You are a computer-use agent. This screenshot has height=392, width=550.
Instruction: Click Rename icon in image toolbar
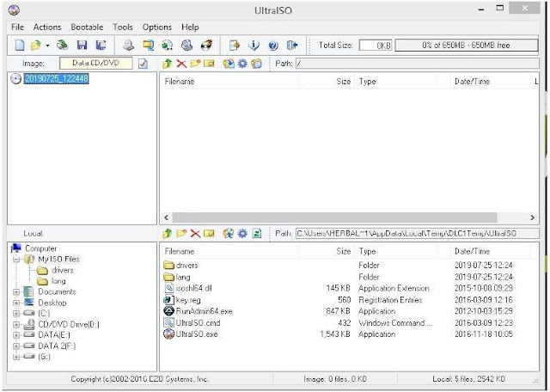click(x=209, y=64)
